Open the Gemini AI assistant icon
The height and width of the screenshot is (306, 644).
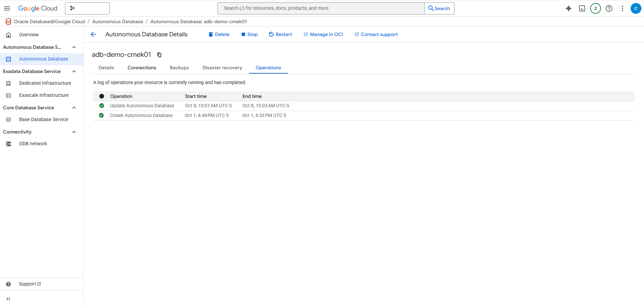coord(568,8)
